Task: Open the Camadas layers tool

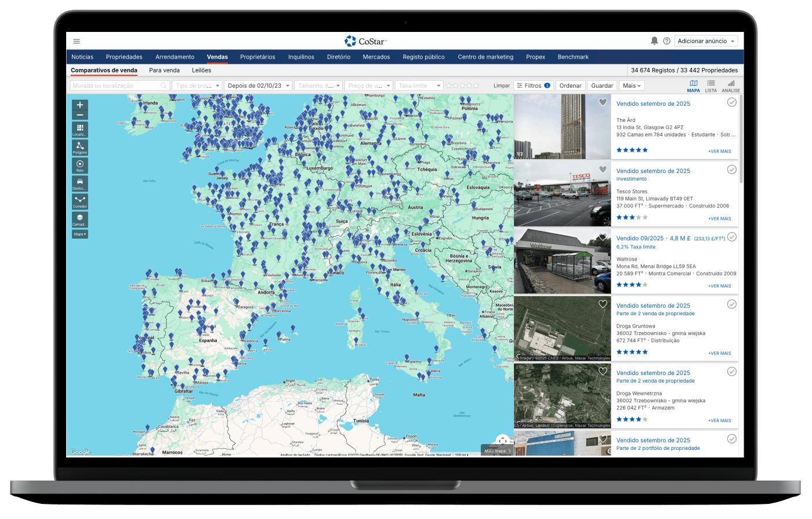Action: (80, 219)
